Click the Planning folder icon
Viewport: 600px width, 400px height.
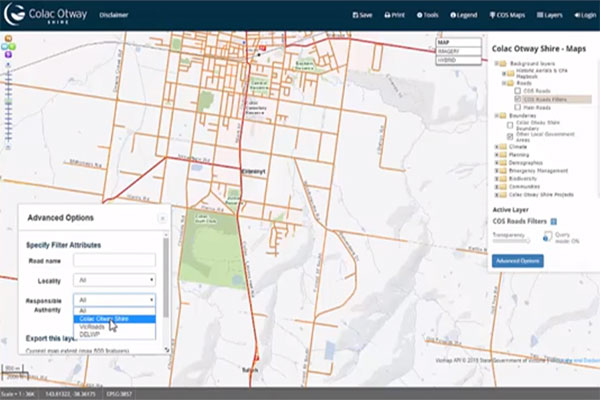(x=503, y=155)
